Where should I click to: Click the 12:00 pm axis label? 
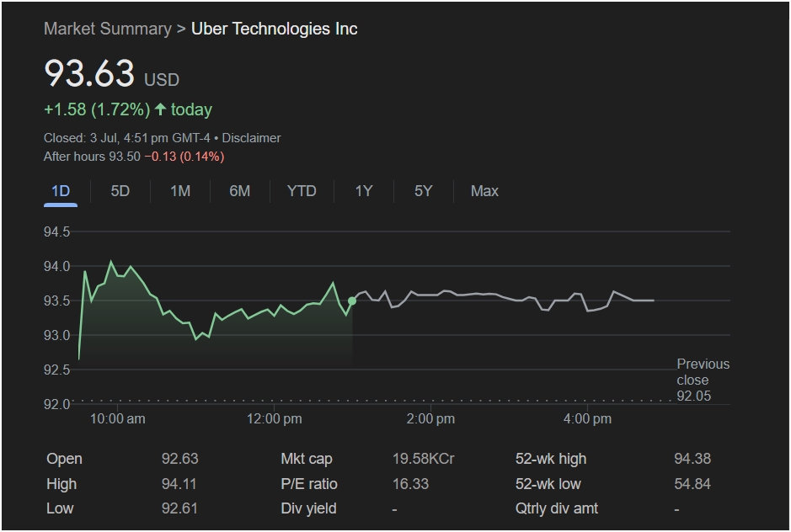tap(275, 419)
